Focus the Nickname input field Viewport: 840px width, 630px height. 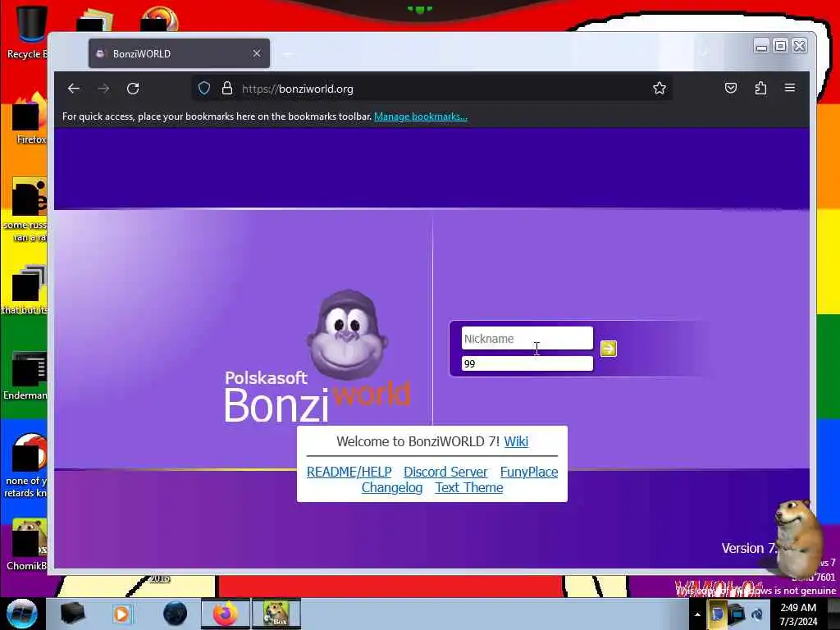click(x=527, y=338)
